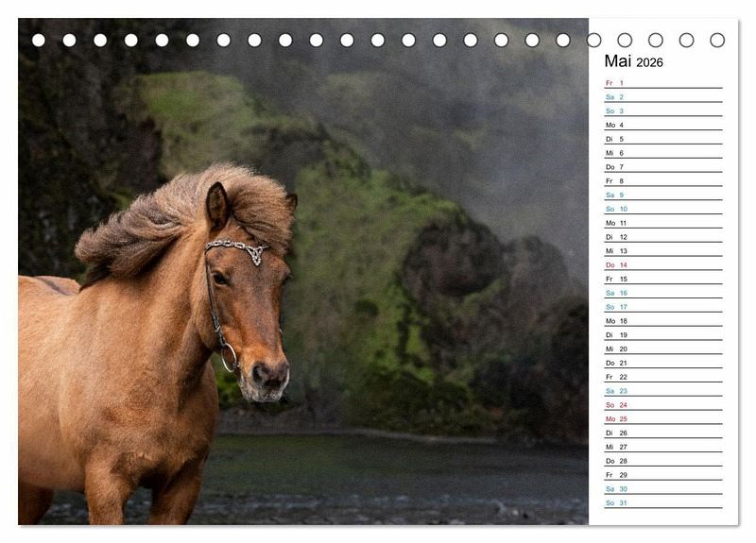The image size is (756, 543).
Task: Select the Sa 30 date row
Action: click(x=662, y=489)
